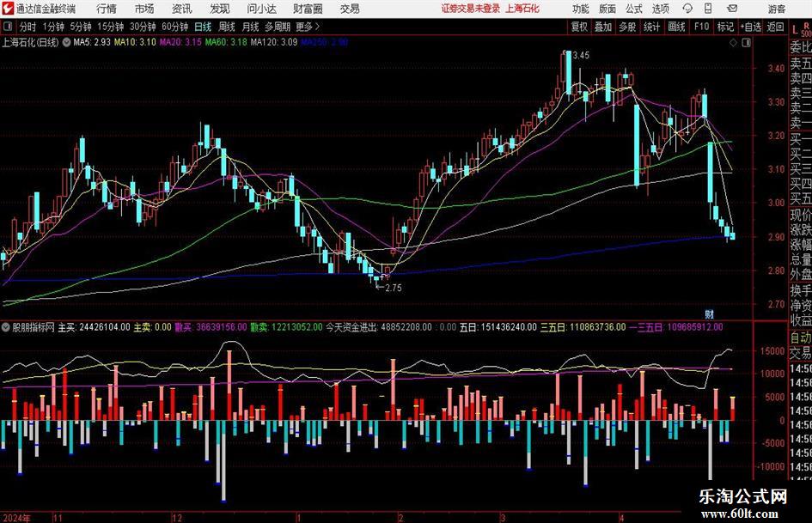Image resolution: width=812 pixels, height=523 pixels.
Task: Click the 2.75 low price marker
Action: 393,288
